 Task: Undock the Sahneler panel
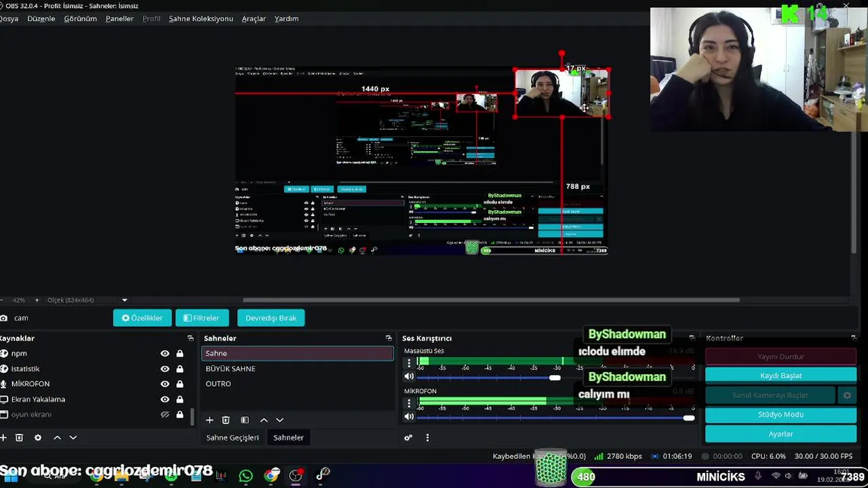point(389,338)
